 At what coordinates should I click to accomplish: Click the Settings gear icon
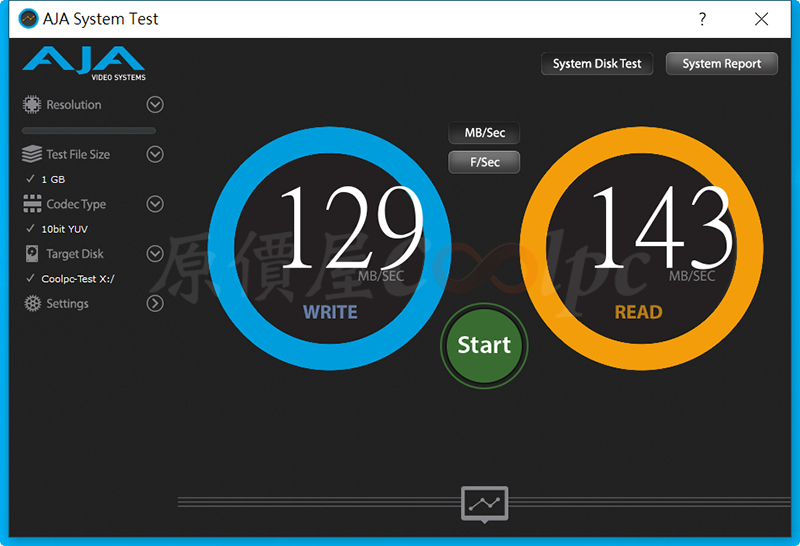(33, 303)
